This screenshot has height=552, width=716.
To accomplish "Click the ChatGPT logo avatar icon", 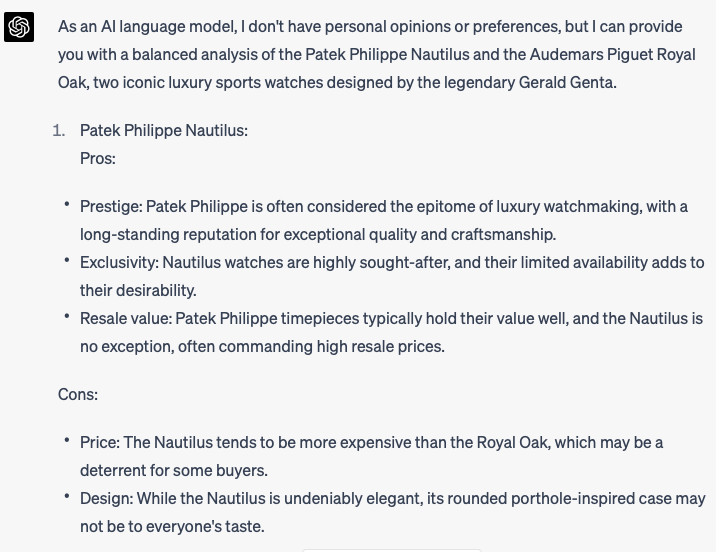I will pyautogui.click(x=19, y=27).
